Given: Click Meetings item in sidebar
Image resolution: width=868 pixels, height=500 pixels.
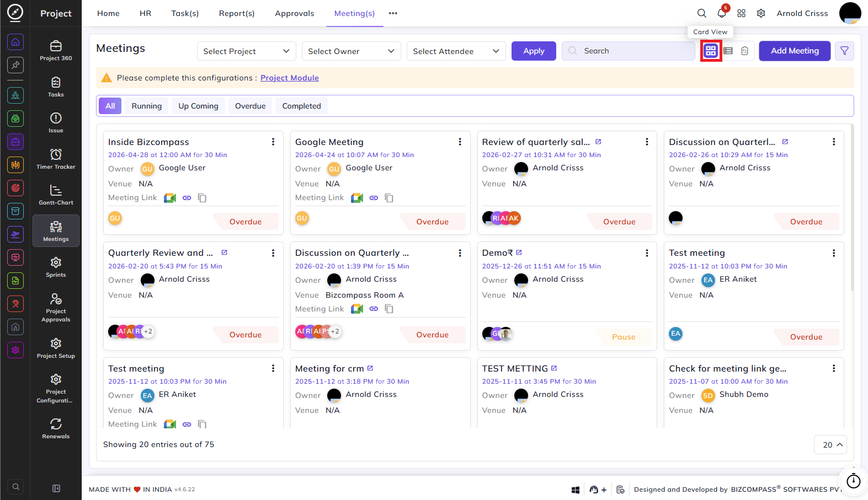Looking at the screenshot, I should pyautogui.click(x=56, y=230).
